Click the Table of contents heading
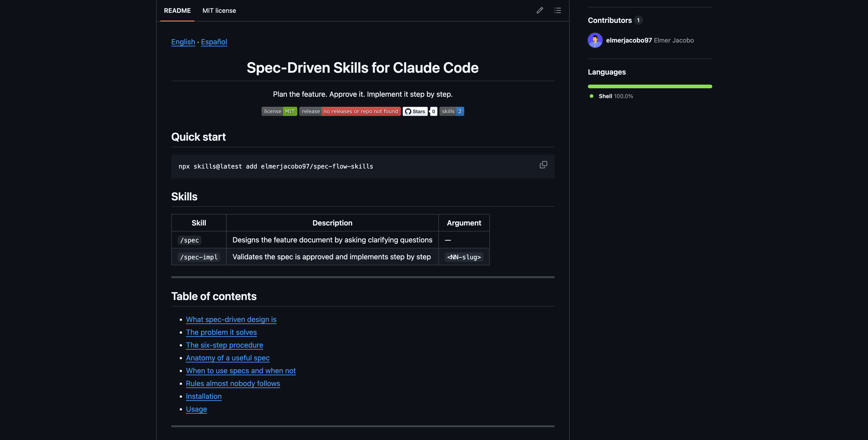The width and height of the screenshot is (868, 440). click(214, 296)
